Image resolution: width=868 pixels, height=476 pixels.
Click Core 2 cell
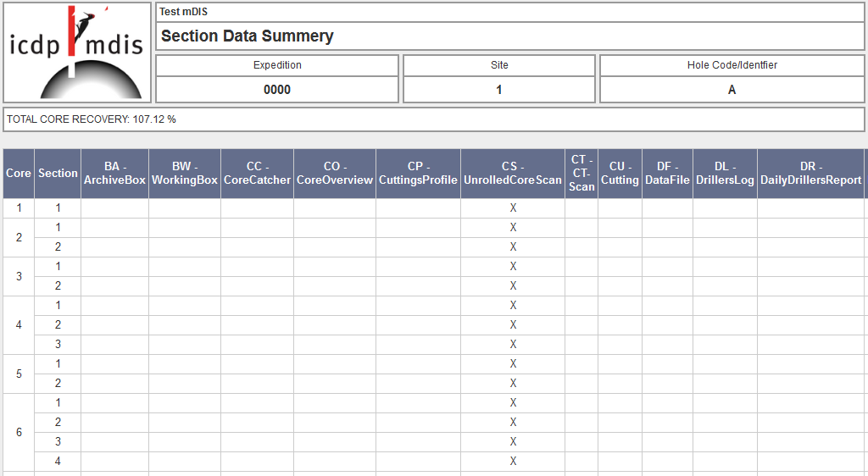pyautogui.click(x=19, y=238)
